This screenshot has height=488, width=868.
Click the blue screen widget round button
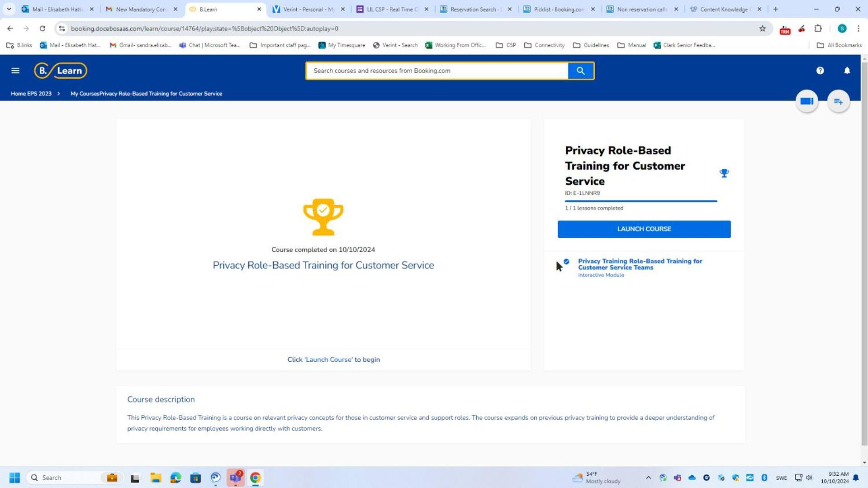(806, 101)
